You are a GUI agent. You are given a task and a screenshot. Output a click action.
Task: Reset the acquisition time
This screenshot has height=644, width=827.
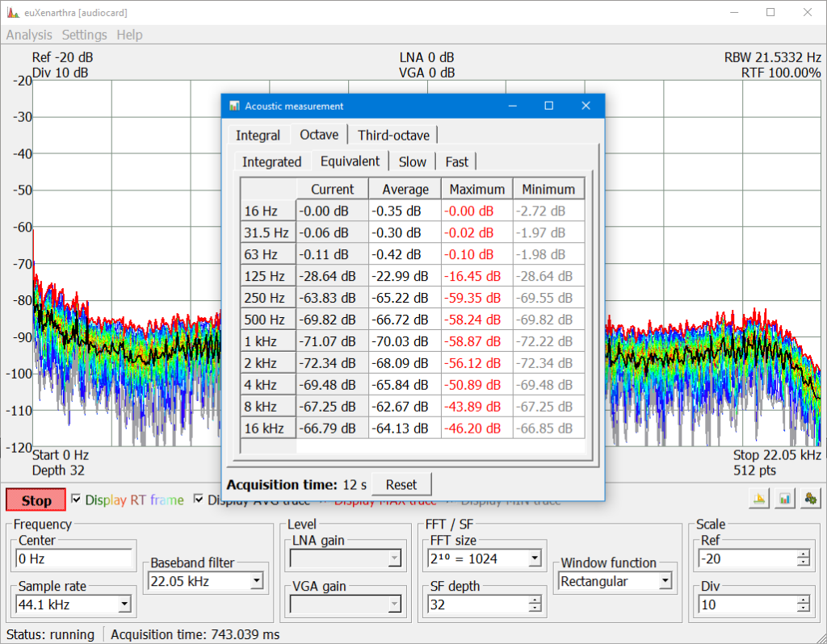[401, 484]
